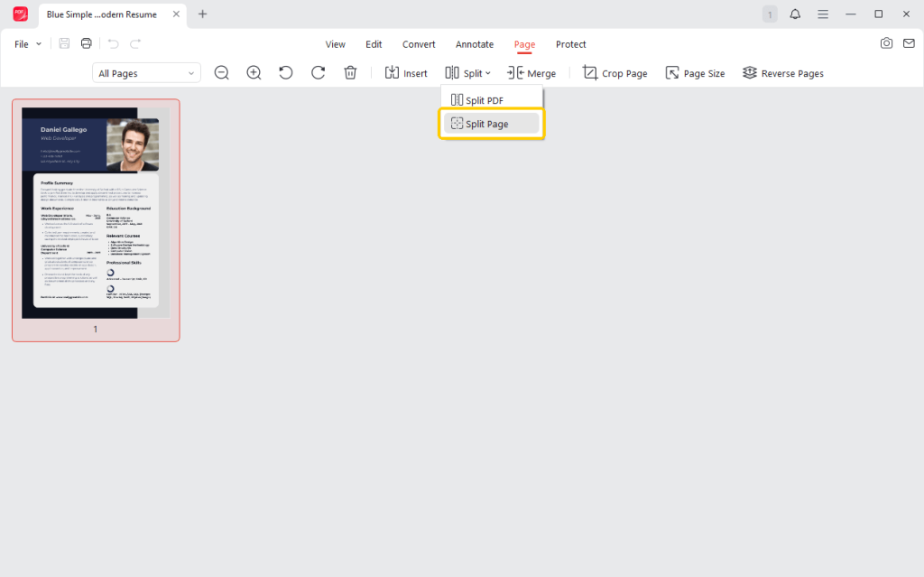This screenshot has height=577, width=924.
Task: Choose Split Page from the menu
Action: point(491,123)
